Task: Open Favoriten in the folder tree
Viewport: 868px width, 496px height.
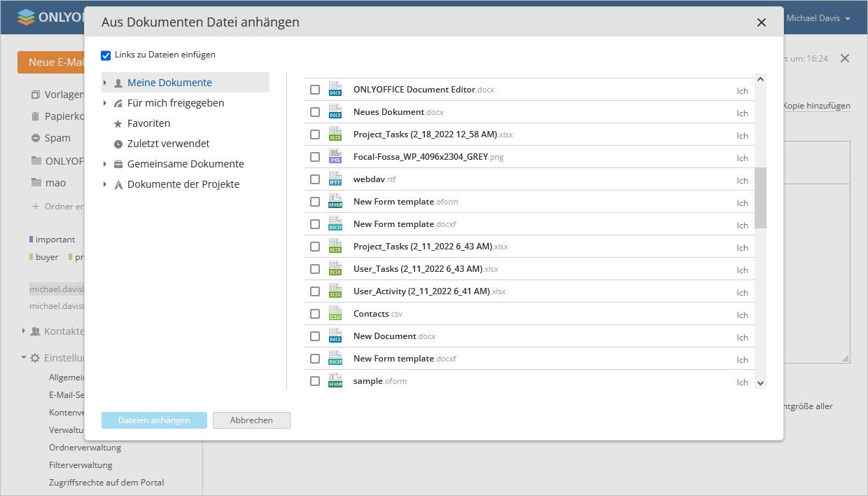Action: click(148, 123)
